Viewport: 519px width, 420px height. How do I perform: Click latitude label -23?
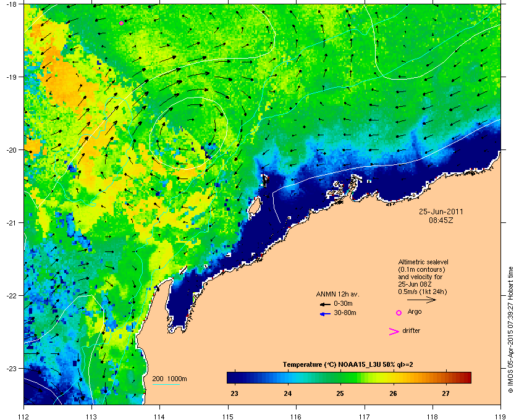[11, 368]
